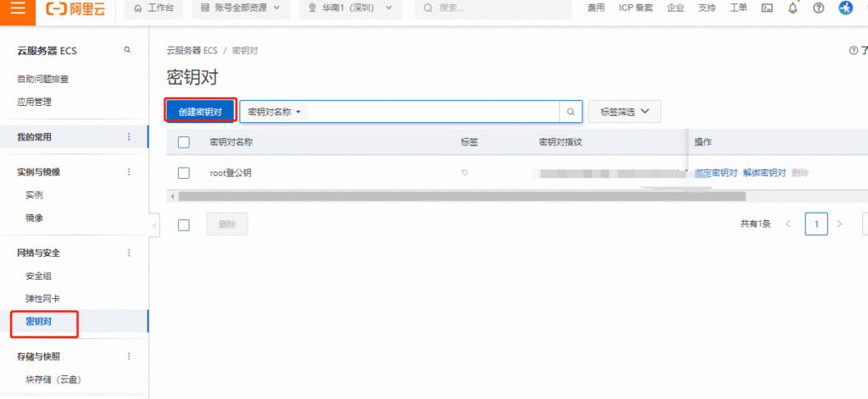The image size is (868, 399).
Task: Click the magnifier icon in key pair search box
Action: 571,112
